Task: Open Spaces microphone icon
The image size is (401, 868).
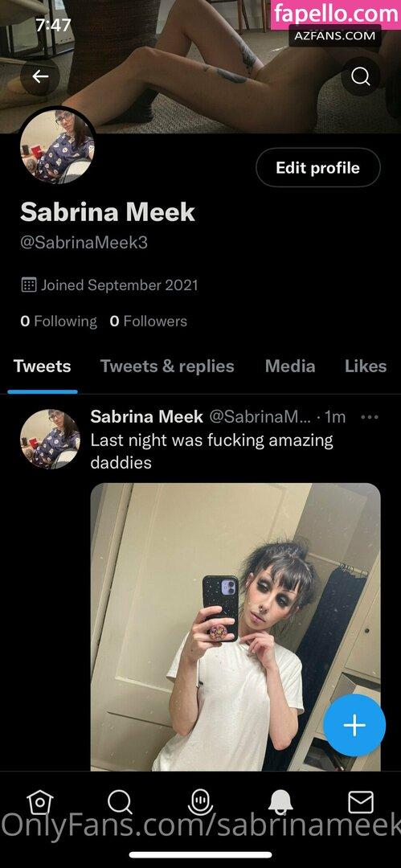Action: tap(200, 801)
